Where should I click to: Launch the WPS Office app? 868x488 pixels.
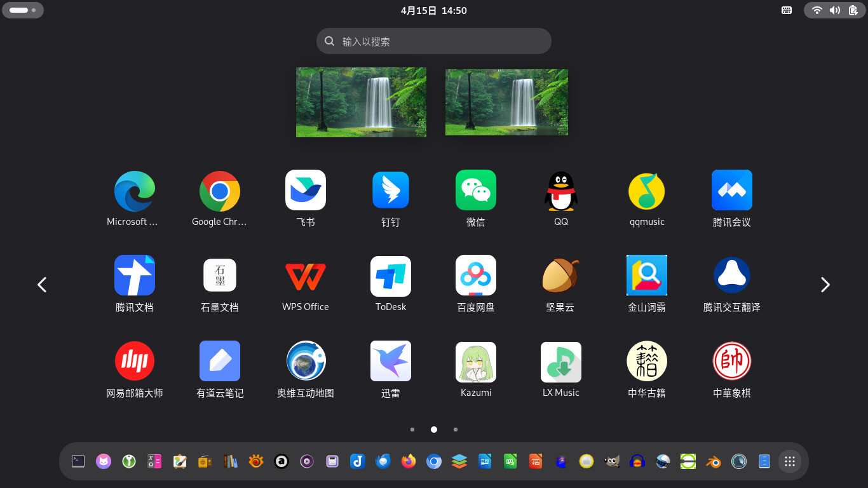pos(305,276)
